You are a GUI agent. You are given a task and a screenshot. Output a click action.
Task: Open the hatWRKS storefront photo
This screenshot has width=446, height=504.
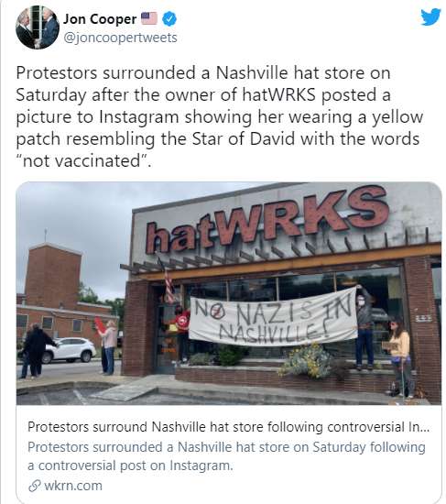pyautogui.click(x=229, y=293)
